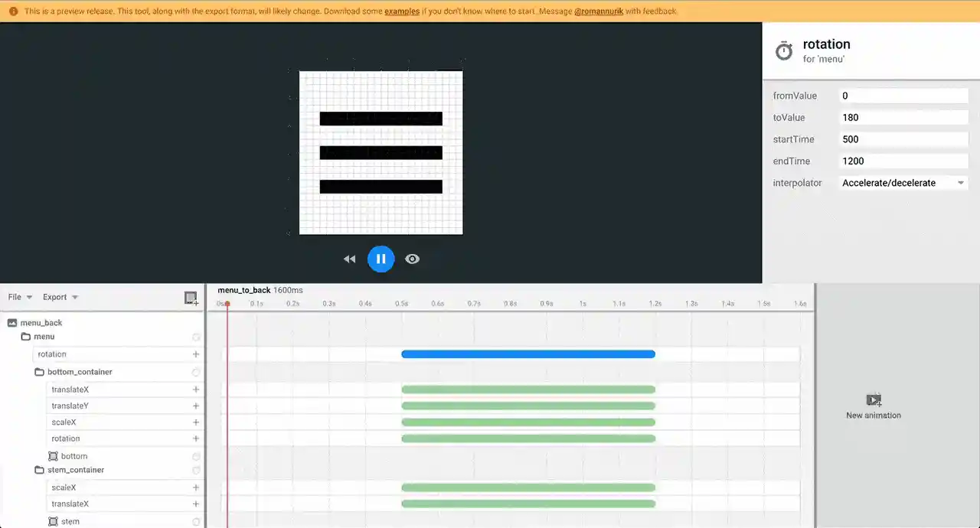980x528 pixels.
Task: Toggle visibility of the bottom layer
Action: (x=196, y=455)
